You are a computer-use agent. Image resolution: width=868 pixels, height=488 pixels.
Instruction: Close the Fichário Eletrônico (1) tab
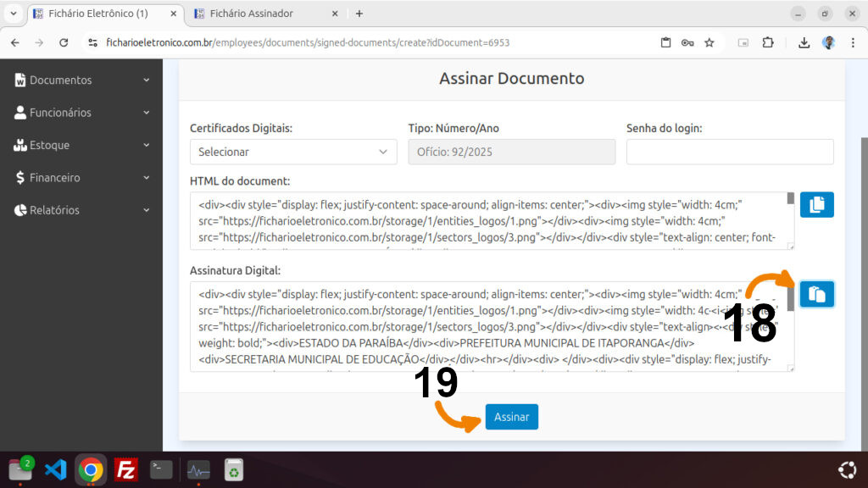pos(173,14)
